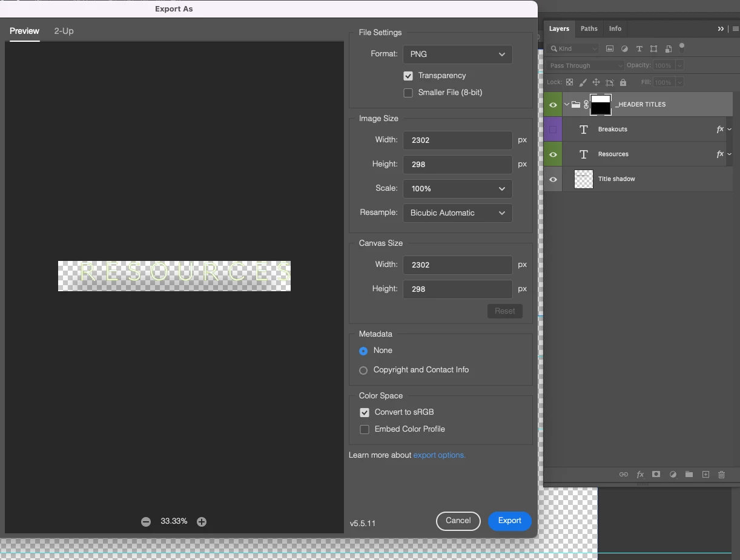This screenshot has height=560, width=740.
Task: Switch to Paths panel tab
Action: click(x=589, y=28)
